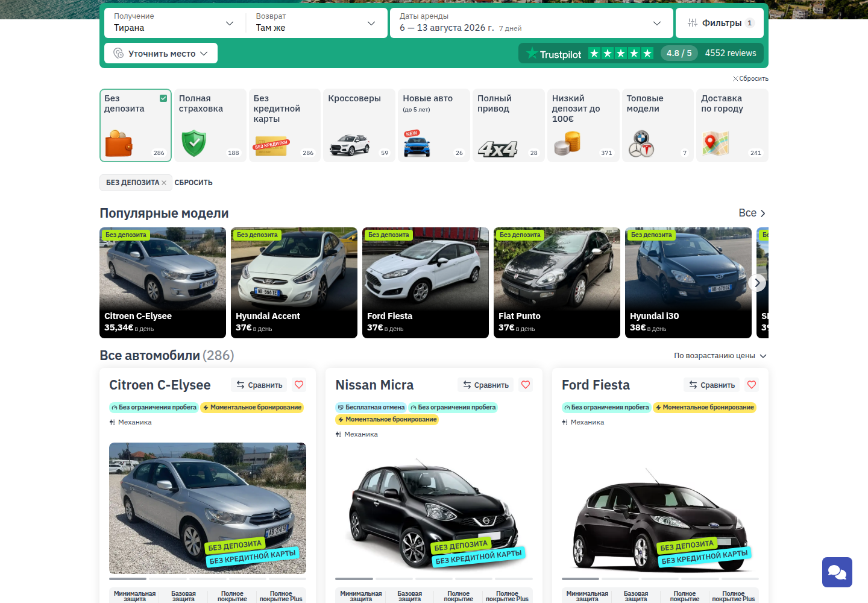The width and height of the screenshot is (868, 603).
Task: Enable the Без кредитной карты filter tile
Action: 285,125
